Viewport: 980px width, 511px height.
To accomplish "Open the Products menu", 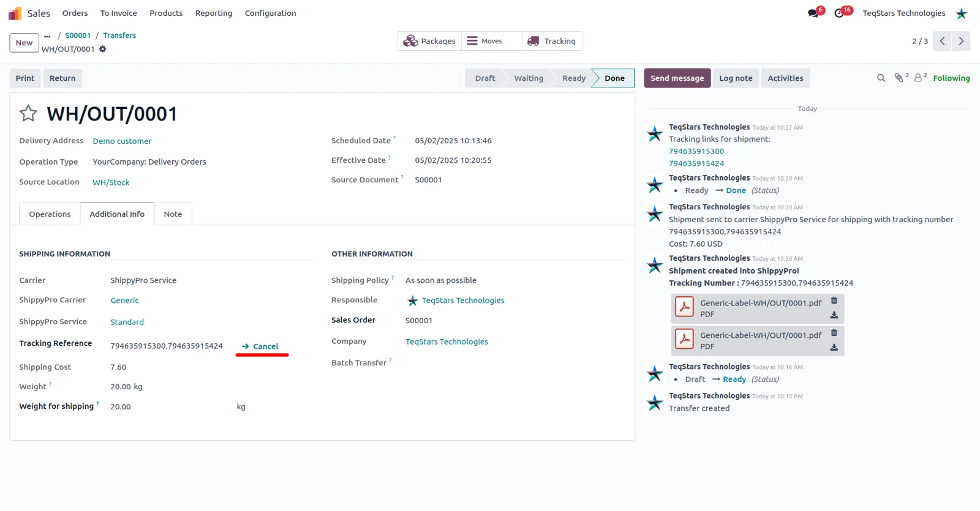I will (x=166, y=13).
